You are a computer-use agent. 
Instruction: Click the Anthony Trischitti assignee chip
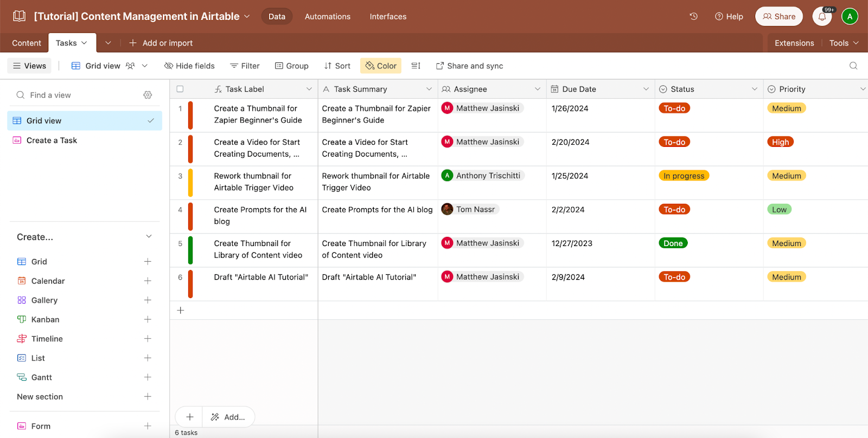(x=482, y=176)
